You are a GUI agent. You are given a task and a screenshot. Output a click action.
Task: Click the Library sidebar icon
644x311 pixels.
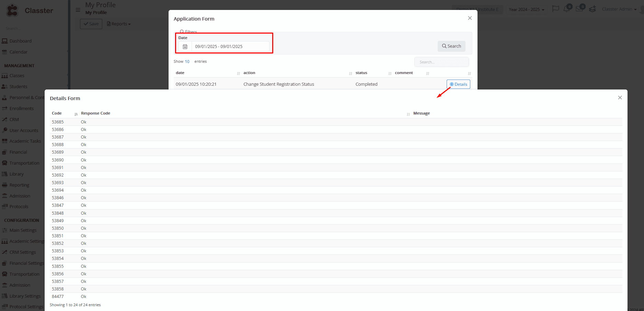(x=4, y=174)
